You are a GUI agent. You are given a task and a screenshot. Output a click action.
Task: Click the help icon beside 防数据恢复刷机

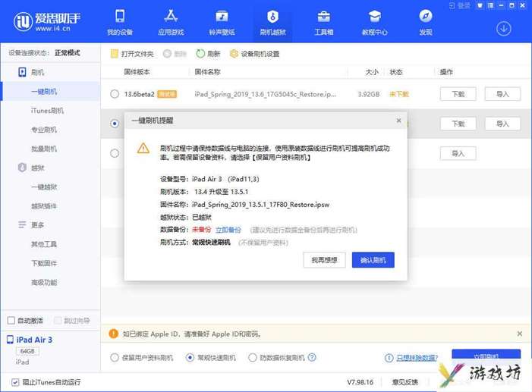(x=312, y=357)
